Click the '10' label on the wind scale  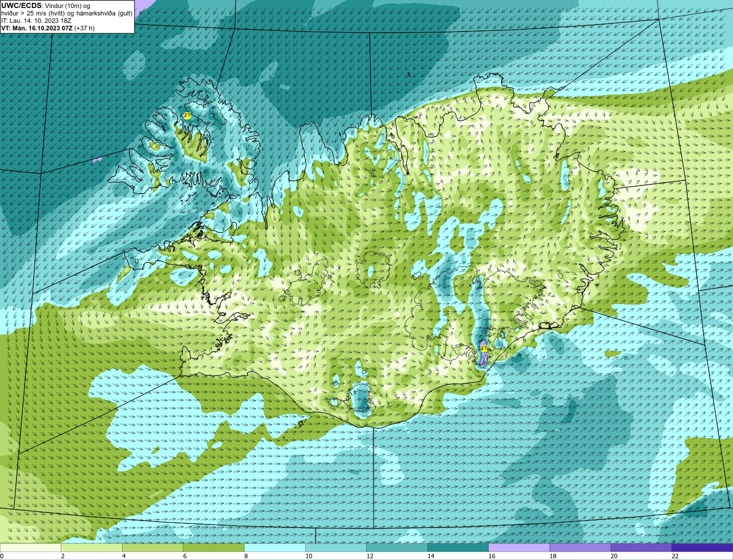(x=309, y=556)
